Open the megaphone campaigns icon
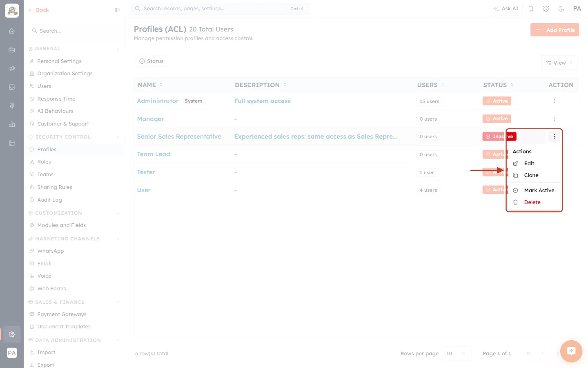 tap(12, 68)
